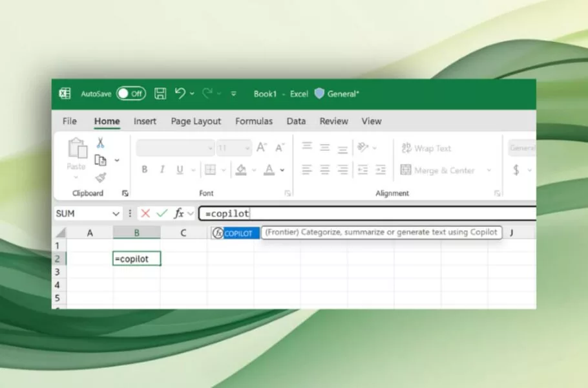Click the Borders grid icon
The width and height of the screenshot is (588, 388).
click(211, 169)
